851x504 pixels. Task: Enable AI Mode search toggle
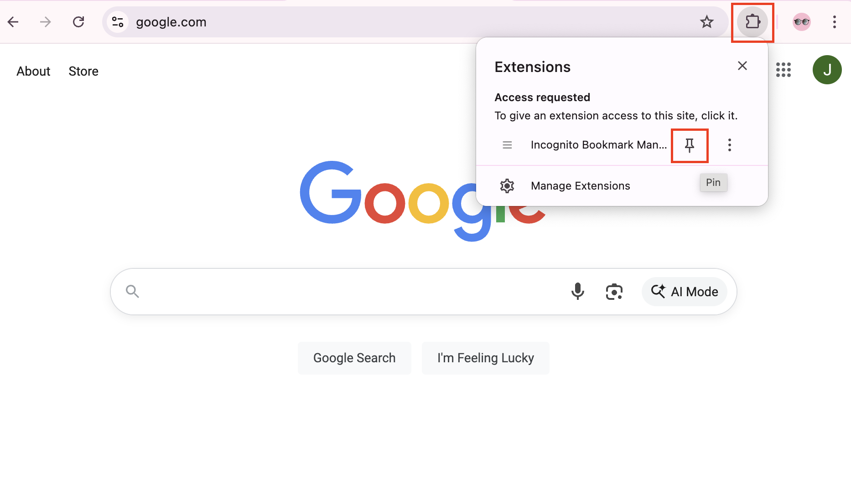[x=684, y=292]
